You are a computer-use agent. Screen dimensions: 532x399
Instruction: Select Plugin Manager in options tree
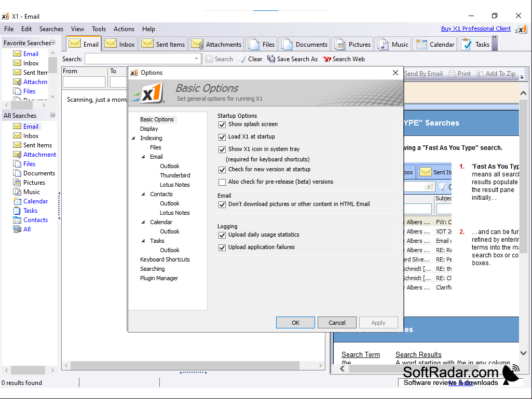[159, 278]
